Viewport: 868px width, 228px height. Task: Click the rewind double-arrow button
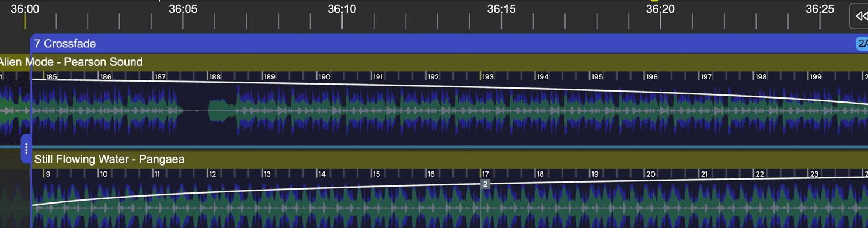(859, 16)
